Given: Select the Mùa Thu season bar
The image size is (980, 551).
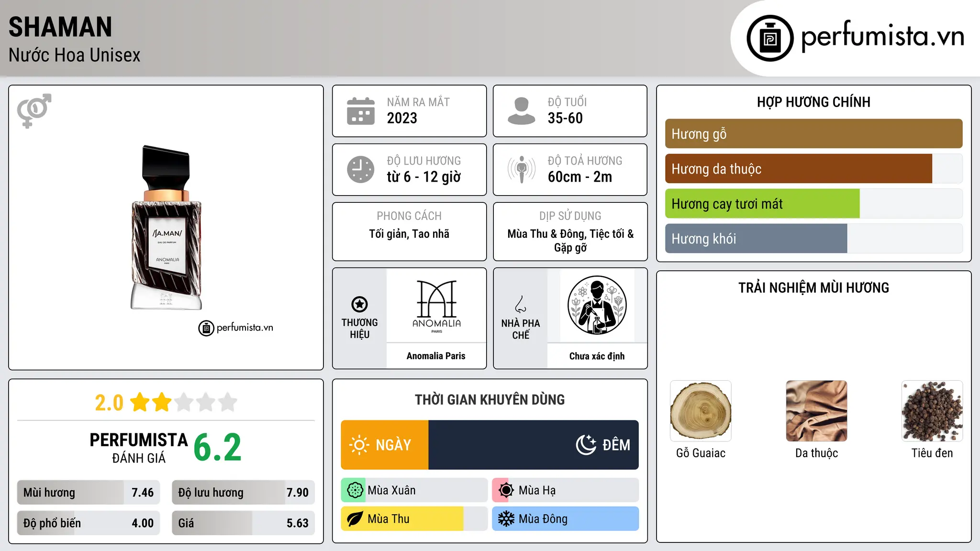Looking at the screenshot, I should (x=414, y=519).
